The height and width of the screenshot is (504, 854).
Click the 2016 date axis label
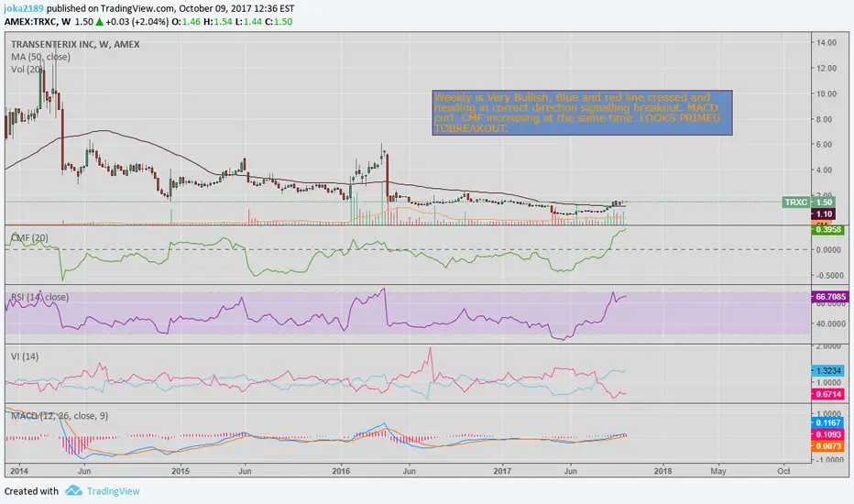(x=341, y=471)
